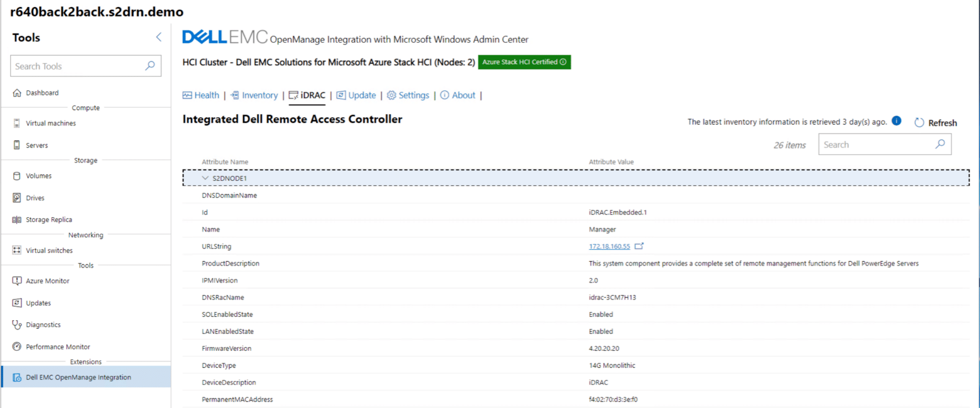The image size is (980, 408).
Task: Select the Manager name value
Action: 602,229
